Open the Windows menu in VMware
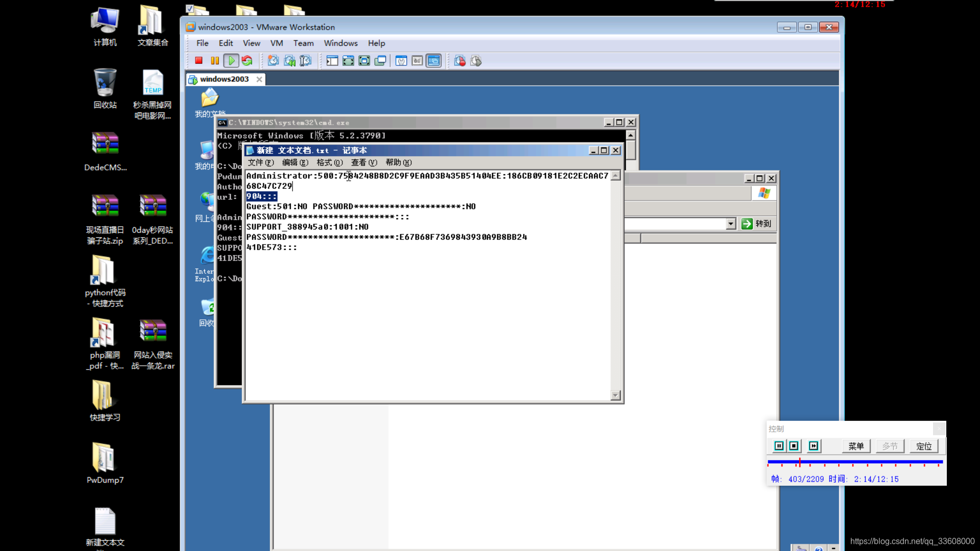 click(340, 43)
